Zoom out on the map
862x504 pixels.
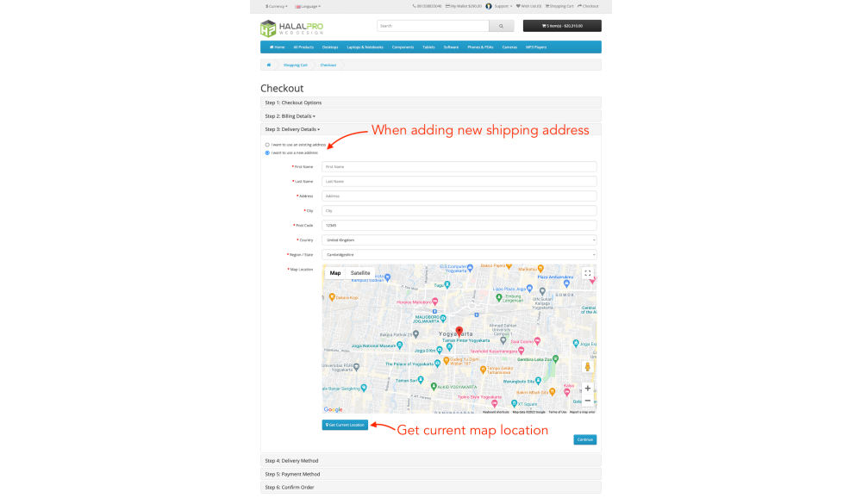(x=588, y=401)
